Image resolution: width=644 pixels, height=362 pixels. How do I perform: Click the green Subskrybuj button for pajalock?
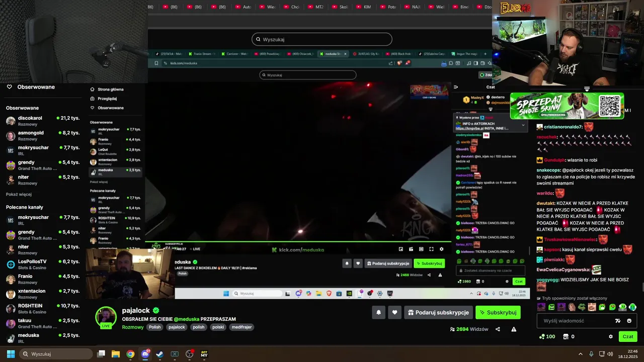click(x=498, y=312)
